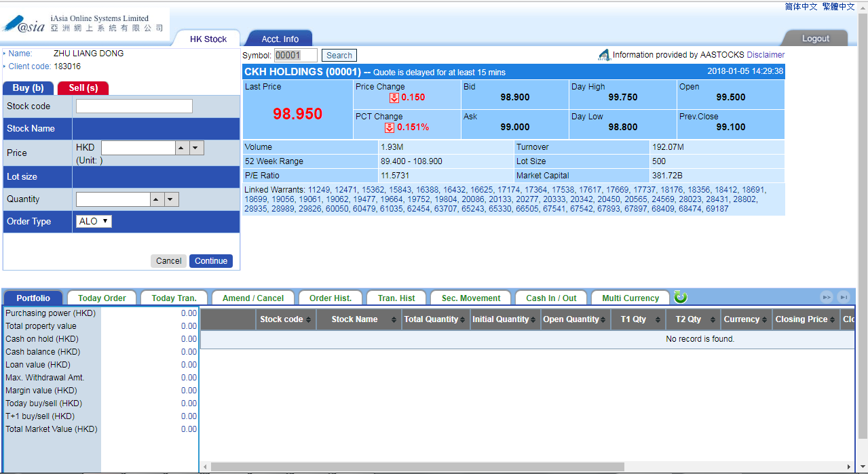The width and height of the screenshot is (868, 474).
Task: Click the table scrollbar right arrow
Action: pos(849,467)
